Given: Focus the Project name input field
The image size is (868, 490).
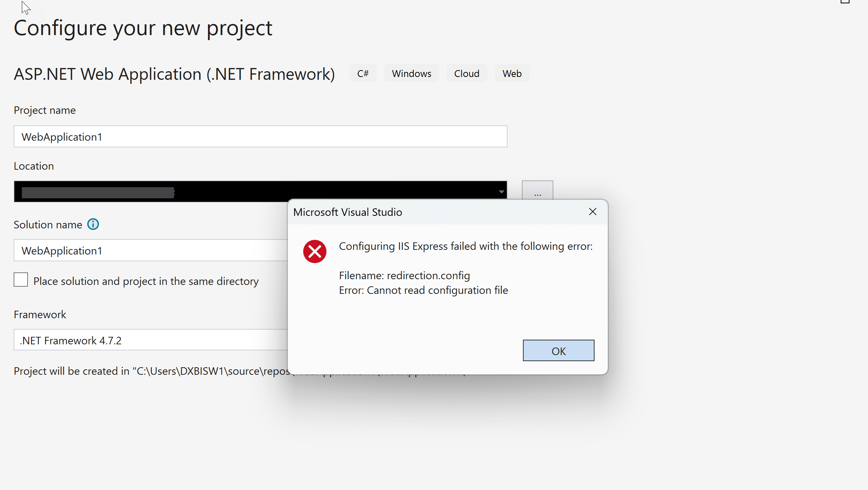Looking at the screenshot, I should click(x=261, y=136).
